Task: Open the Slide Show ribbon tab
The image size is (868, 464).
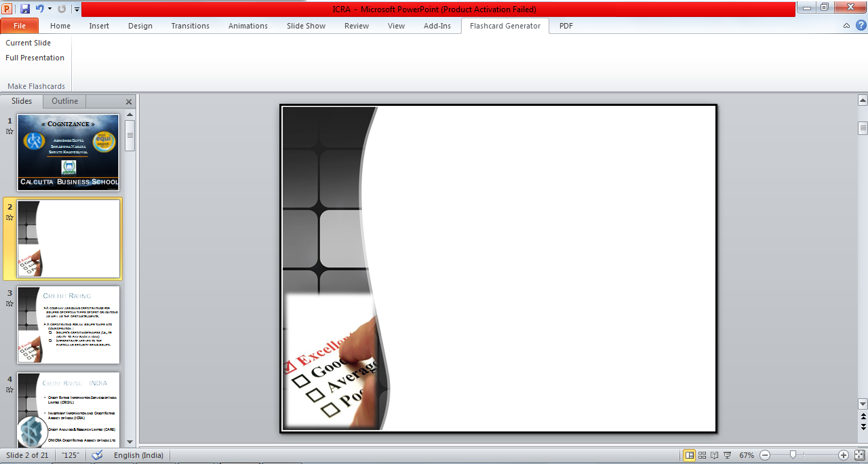Action: 306,26
